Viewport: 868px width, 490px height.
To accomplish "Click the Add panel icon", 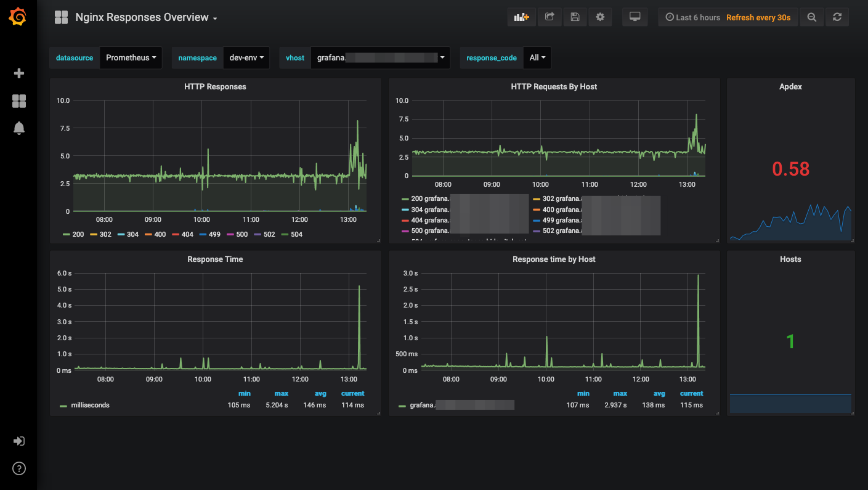I will [x=521, y=17].
